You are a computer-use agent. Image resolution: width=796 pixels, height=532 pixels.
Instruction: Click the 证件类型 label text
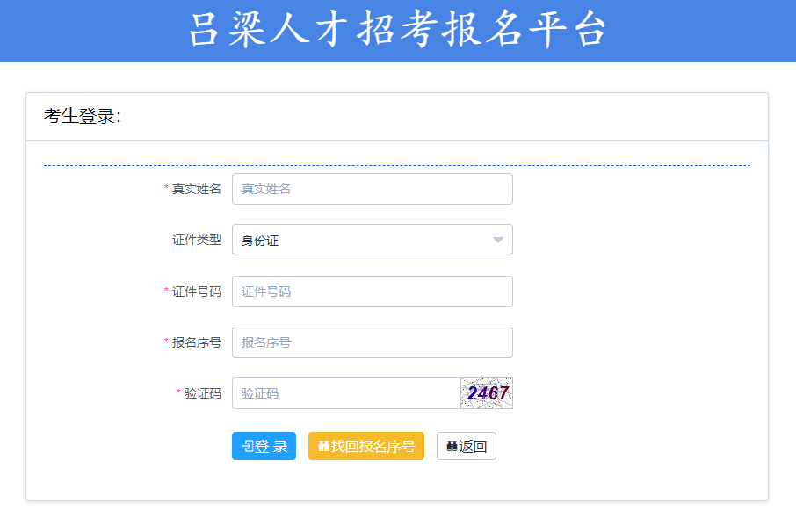coord(196,240)
